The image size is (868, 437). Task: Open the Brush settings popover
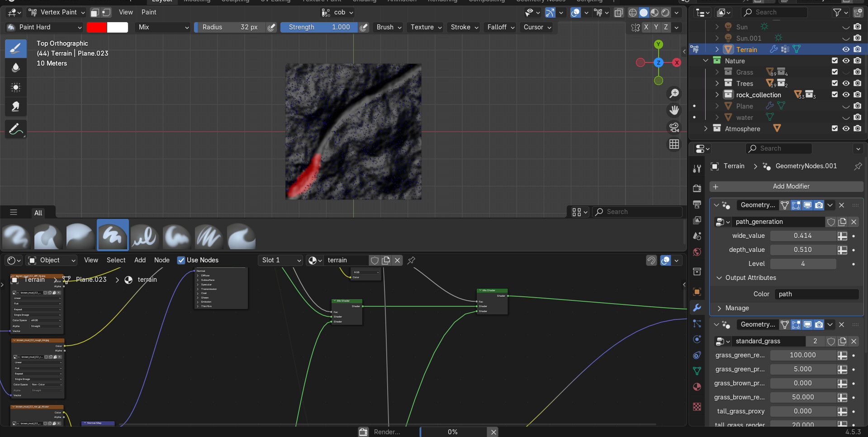(389, 28)
